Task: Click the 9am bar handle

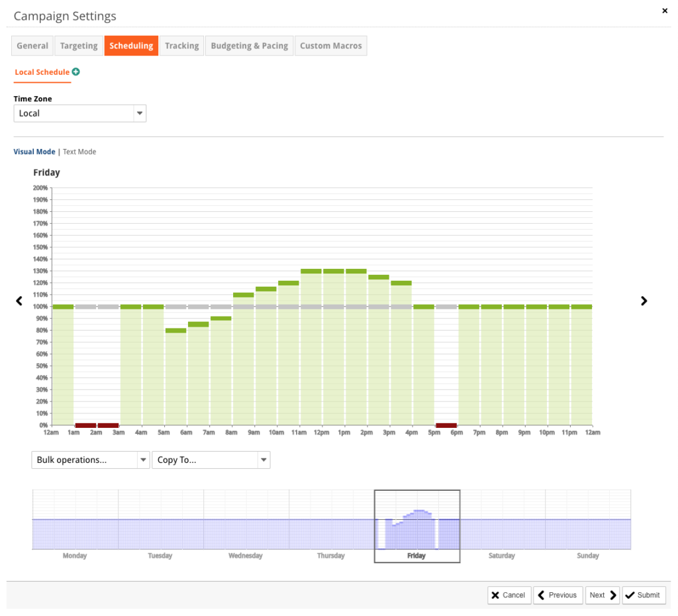Action: (x=266, y=289)
